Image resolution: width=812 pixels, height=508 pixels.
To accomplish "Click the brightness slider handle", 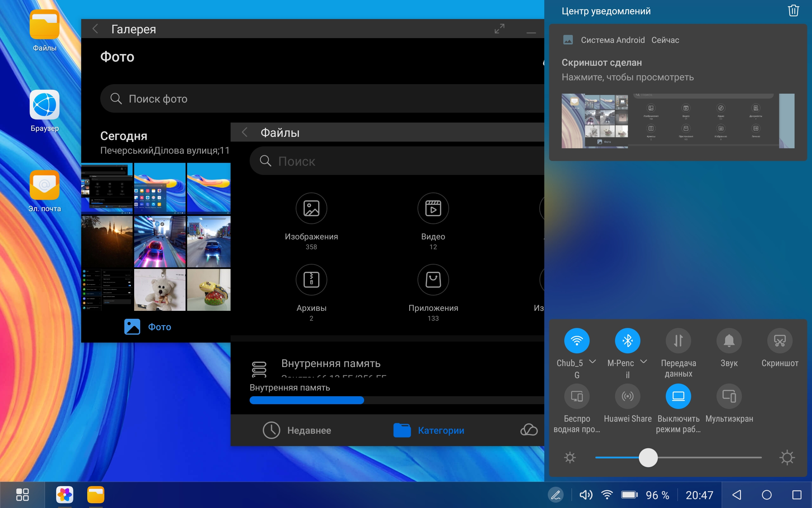I will [648, 457].
